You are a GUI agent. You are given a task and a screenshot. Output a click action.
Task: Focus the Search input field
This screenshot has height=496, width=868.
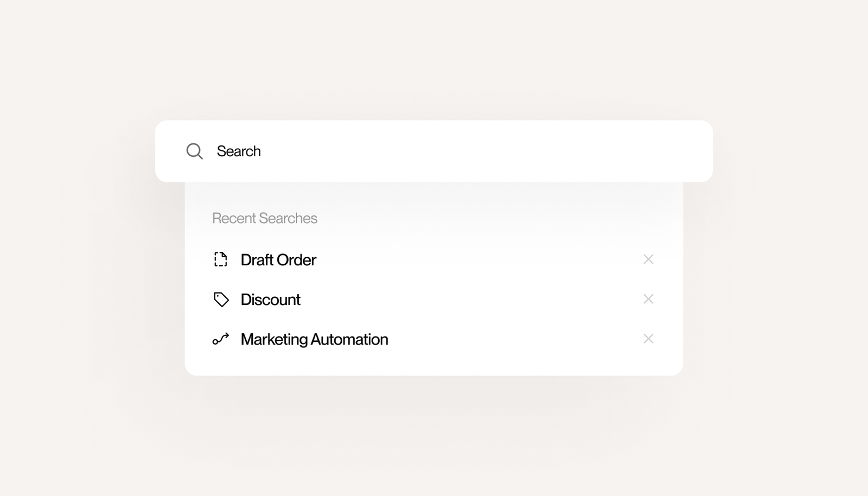click(434, 151)
